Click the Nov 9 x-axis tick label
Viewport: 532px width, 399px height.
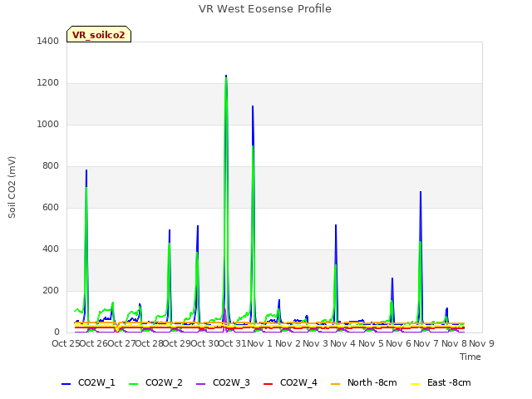[481, 343]
